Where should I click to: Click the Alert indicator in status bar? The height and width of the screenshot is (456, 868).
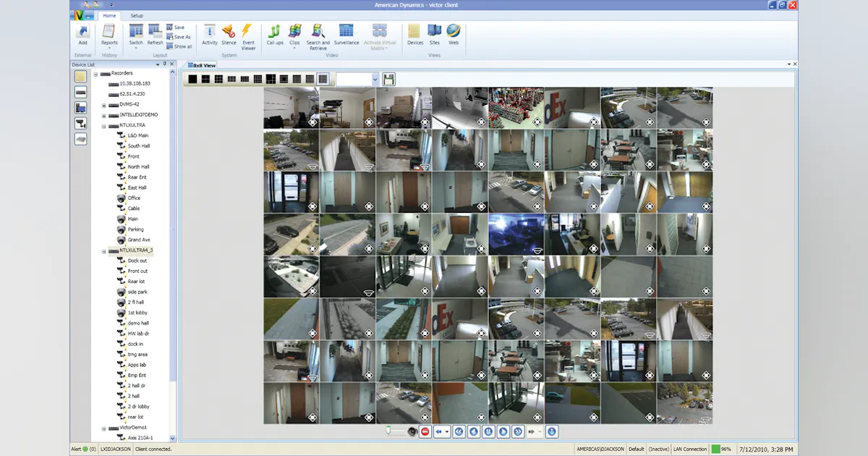83,449
